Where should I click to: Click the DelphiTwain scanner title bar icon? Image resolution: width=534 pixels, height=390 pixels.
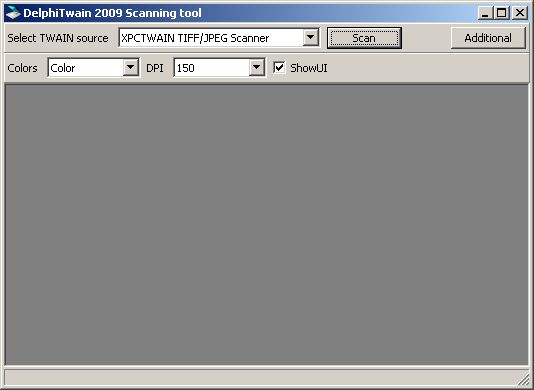13,13
